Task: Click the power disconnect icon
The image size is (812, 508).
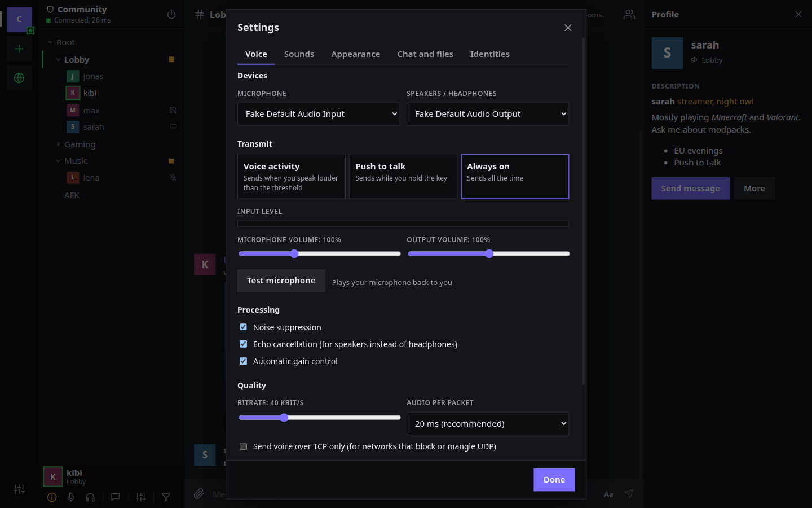Action: [171, 15]
